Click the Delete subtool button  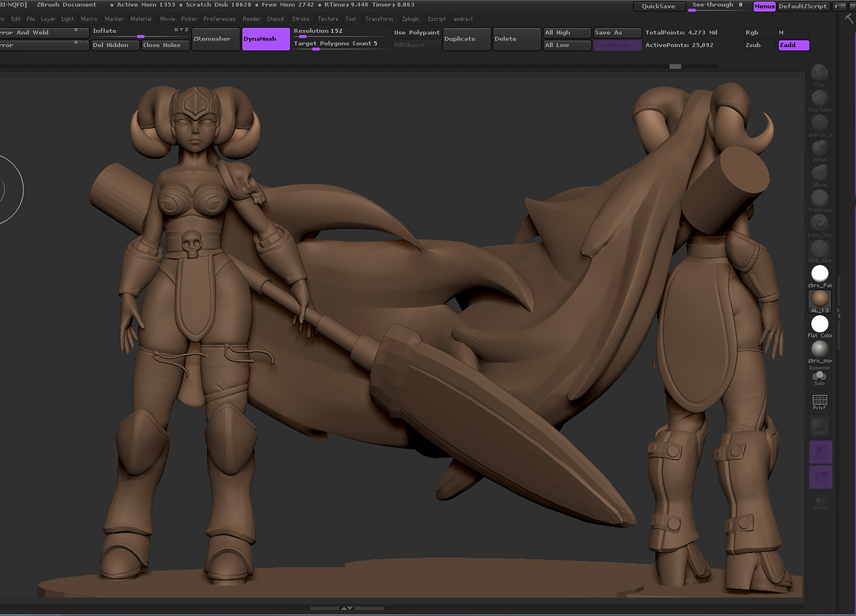(x=516, y=39)
